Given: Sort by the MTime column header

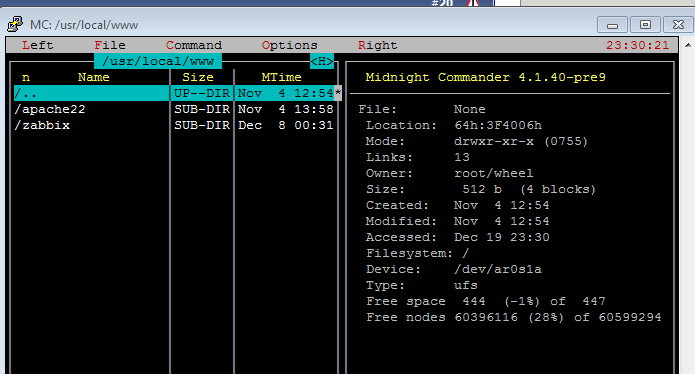Looking at the screenshot, I should (281, 77).
